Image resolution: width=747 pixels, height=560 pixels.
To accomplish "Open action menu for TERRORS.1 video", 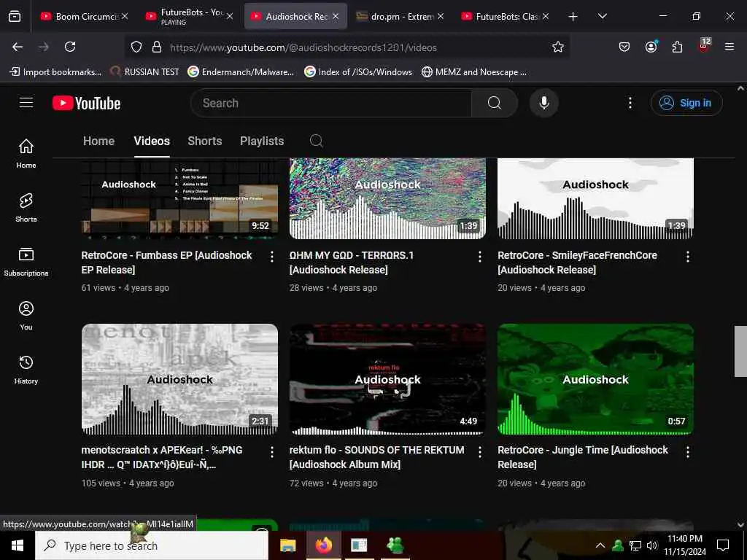I will 480,257.
